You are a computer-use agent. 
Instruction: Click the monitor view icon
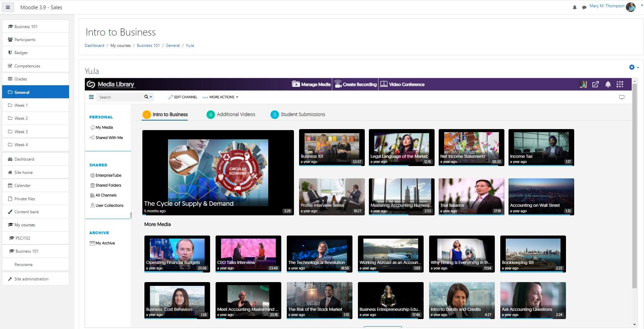[622, 97]
